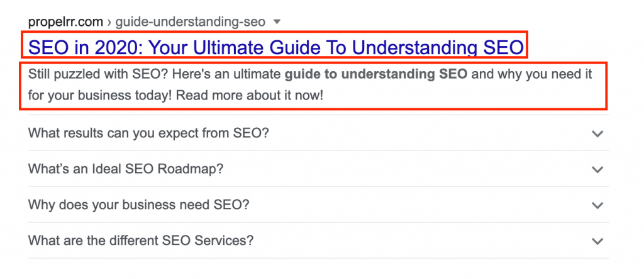Expand the chevron for 'Why does your business need SEO?'
Image resolution: width=644 pixels, height=279 pixels.
pos(597,205)
